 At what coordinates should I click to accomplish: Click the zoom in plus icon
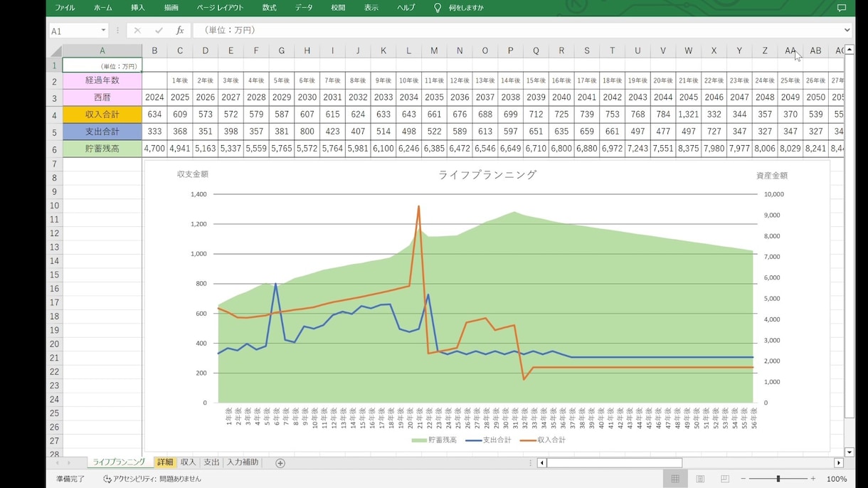[813, 479]
